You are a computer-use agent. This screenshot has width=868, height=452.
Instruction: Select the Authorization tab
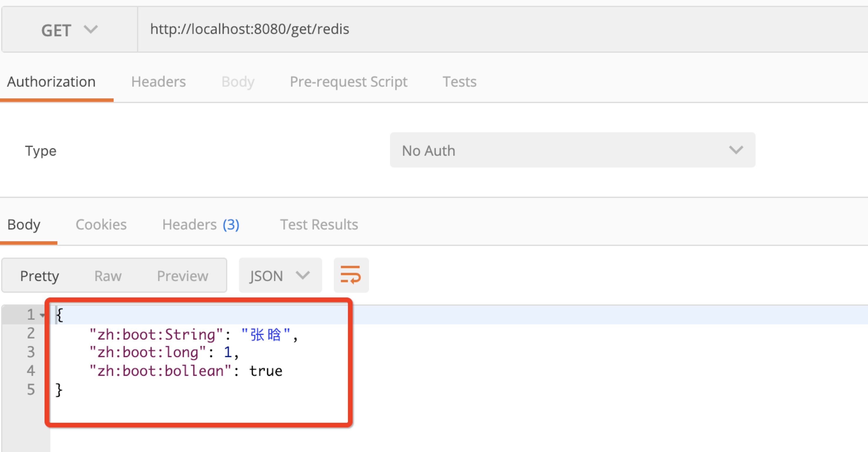tap(52, 82)
